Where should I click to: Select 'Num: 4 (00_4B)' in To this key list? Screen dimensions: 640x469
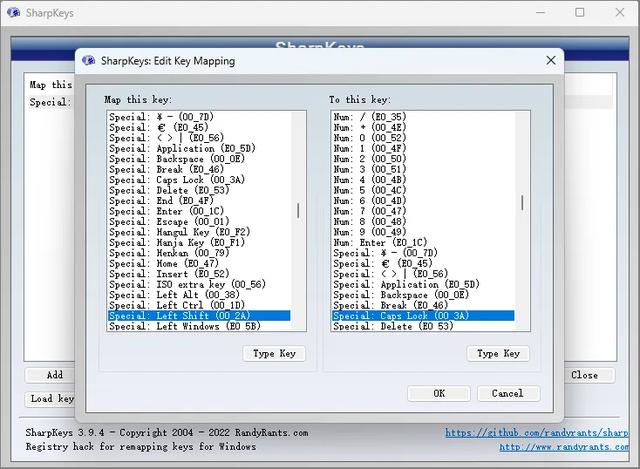[x=423, y=180]
